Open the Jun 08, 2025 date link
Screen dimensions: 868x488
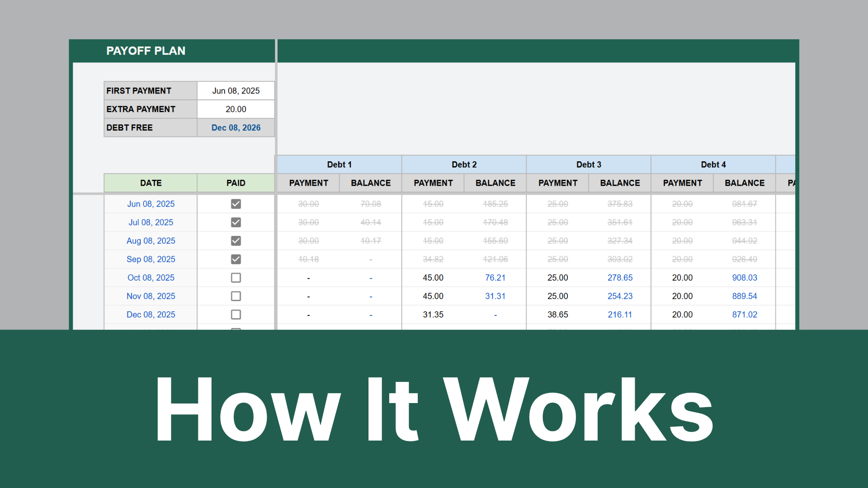151,204
